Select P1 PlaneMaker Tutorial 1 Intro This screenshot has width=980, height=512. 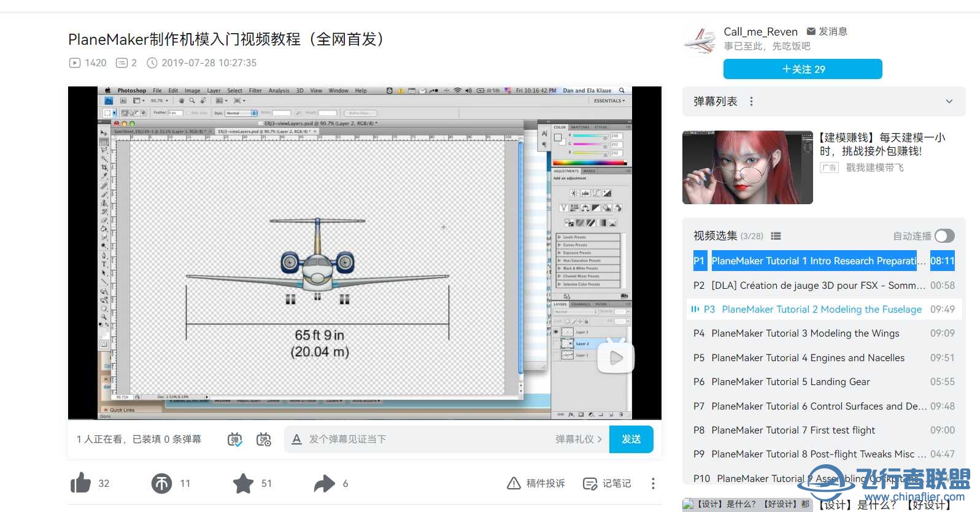click(x=824, y=261)
